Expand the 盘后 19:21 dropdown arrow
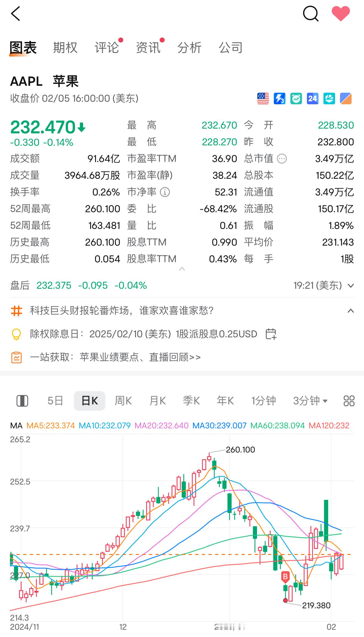 coord(350,286)
